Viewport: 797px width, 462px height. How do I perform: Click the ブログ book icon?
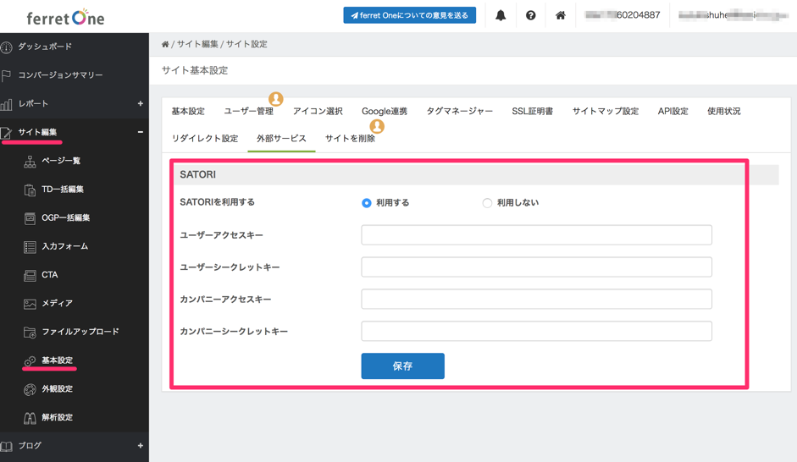pyautogui.click(x=6, y=446)
